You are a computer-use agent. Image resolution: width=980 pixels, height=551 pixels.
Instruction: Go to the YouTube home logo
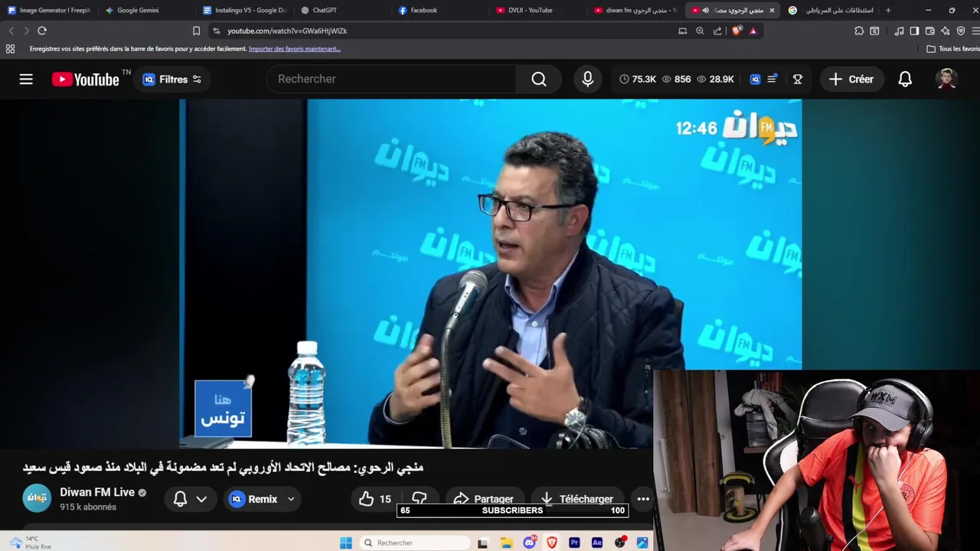click(86, 80)
